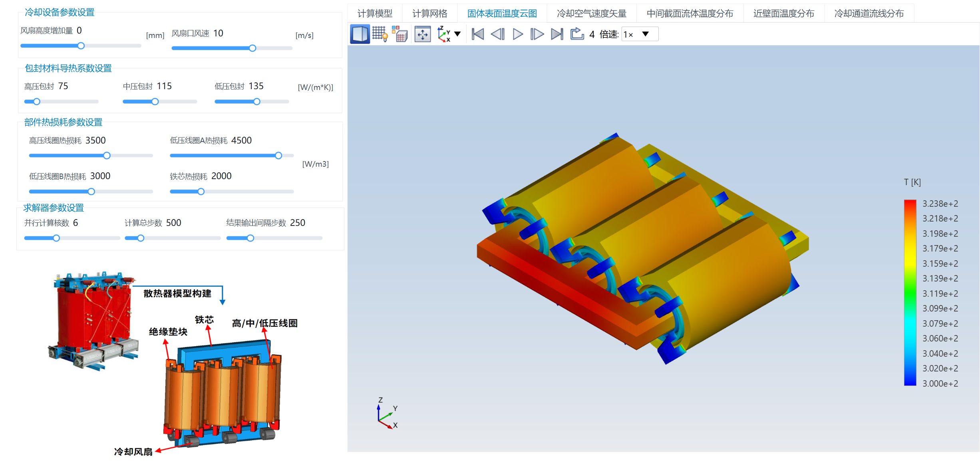Click the transformer heat-sink model diagram
This screenshot has width=980, height=469.
tap(223, 394)
